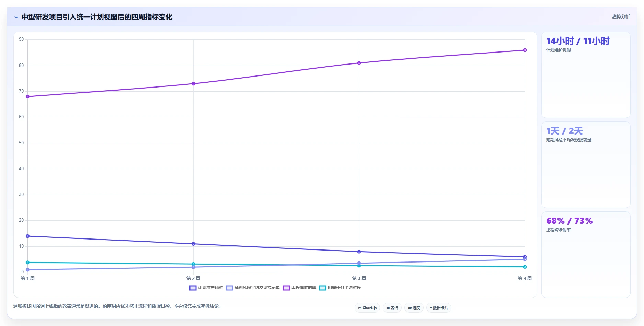Viewport: 644px width, 326px height.
Task: Click the 第 1 周 axis label
Action: (28, 278)
